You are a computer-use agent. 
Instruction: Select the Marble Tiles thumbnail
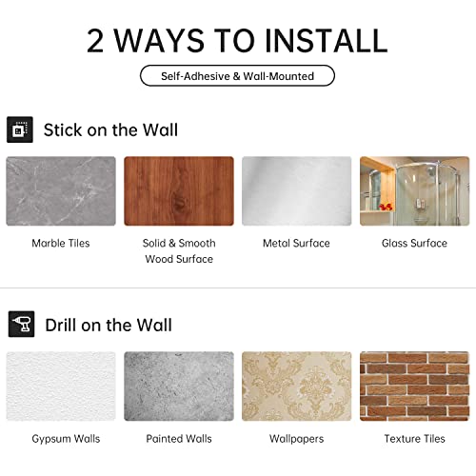[x=61, y=191]
